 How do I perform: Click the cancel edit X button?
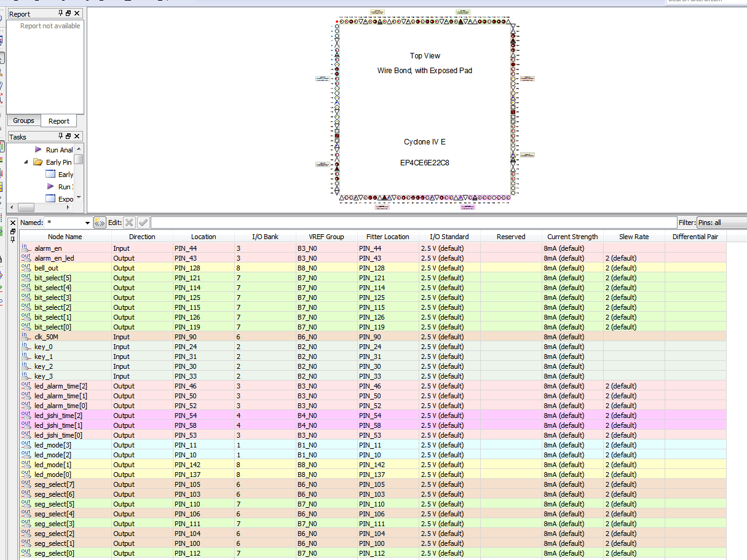pos(129,223)
